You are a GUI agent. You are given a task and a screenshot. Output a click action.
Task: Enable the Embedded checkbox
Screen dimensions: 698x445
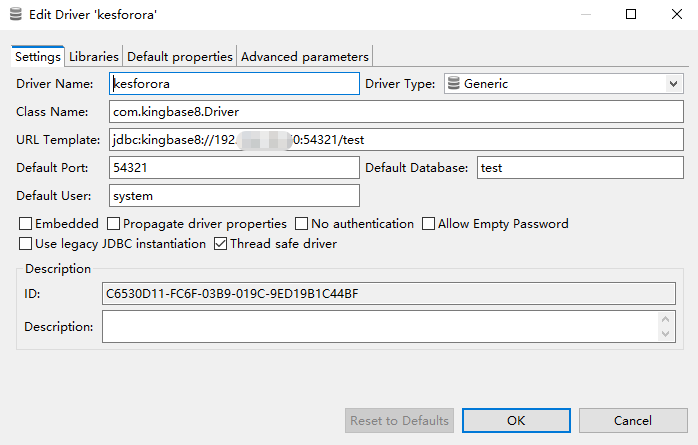pyautogui.click(x=25, y=224)
